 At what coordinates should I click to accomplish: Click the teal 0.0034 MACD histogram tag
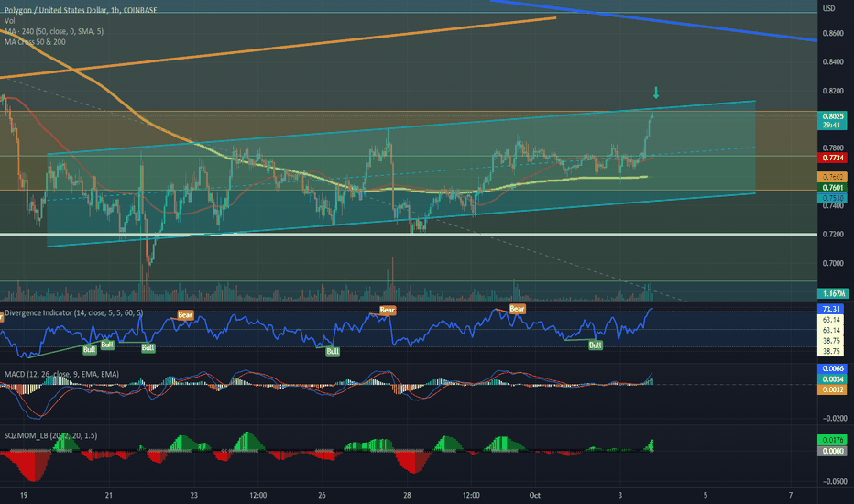[x=832, y=379]
